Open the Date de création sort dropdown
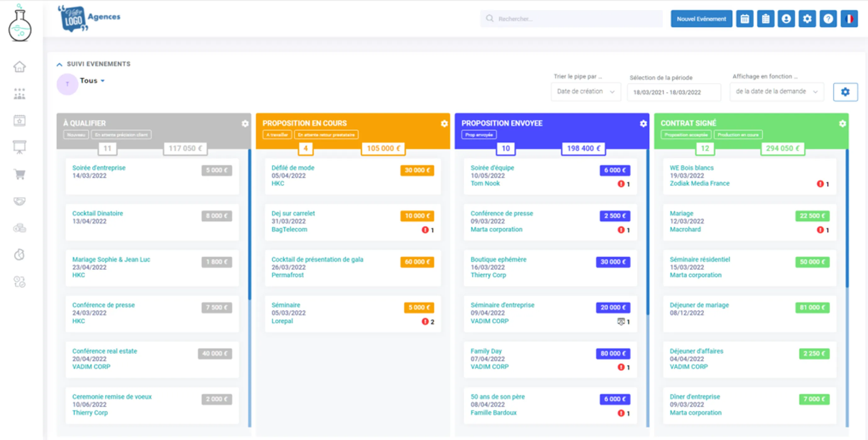The width and height of the screenshot is (868, 440). pos(585,91)
